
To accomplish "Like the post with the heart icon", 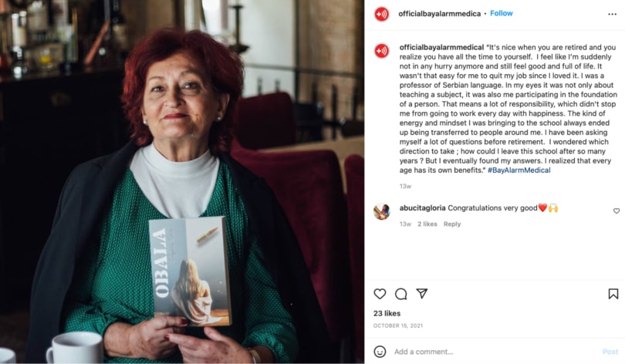I will click(380, 294).
